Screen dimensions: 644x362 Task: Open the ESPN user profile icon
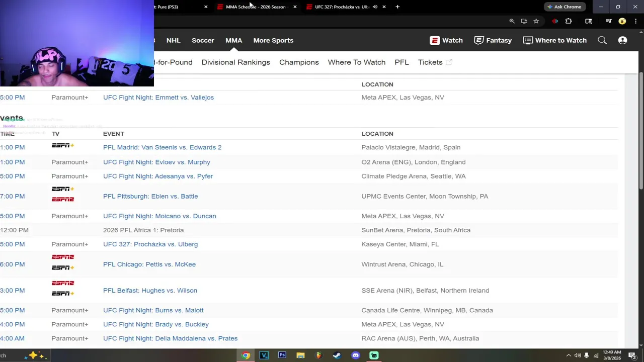(622, 40)
